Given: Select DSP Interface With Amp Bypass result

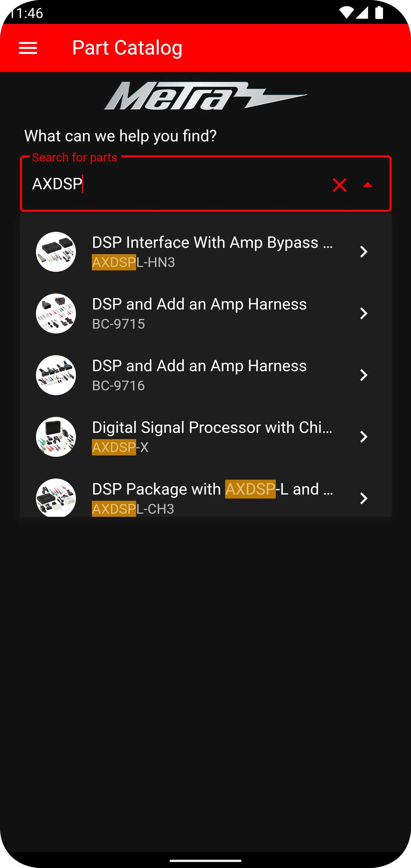Looking at the screenshot, I should coord(212,243).
